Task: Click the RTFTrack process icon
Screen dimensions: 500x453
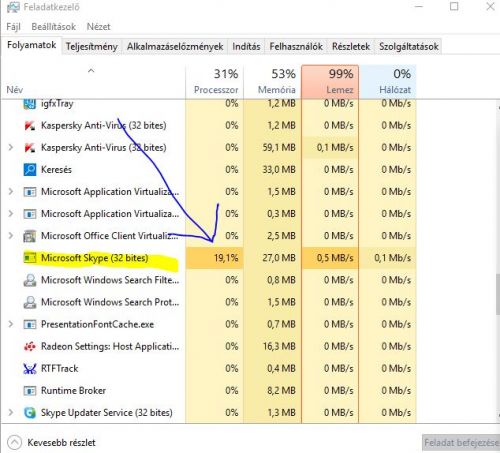Action: click(30, 369)
